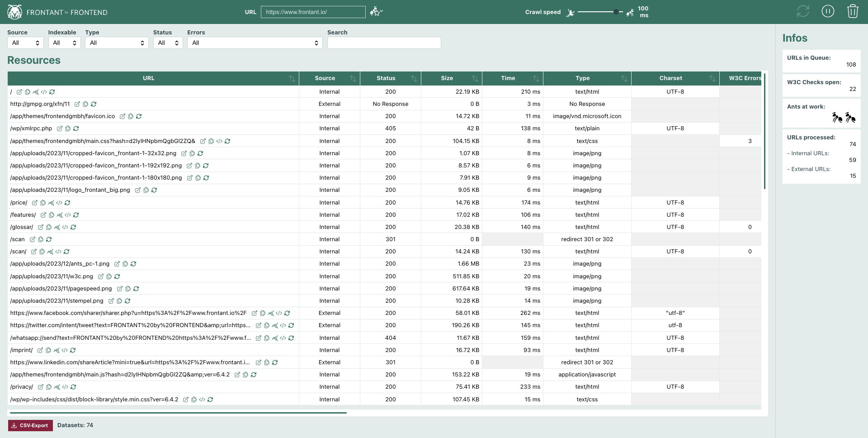Open the Indexable filter dropdown

(64, 43)
